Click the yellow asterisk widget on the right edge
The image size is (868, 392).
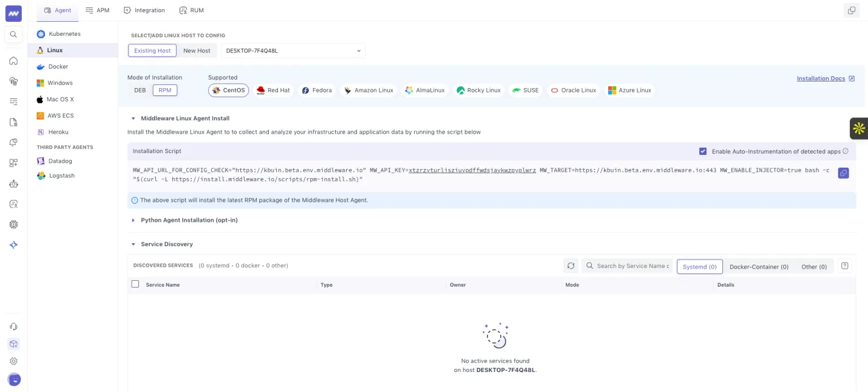point(859,128)
